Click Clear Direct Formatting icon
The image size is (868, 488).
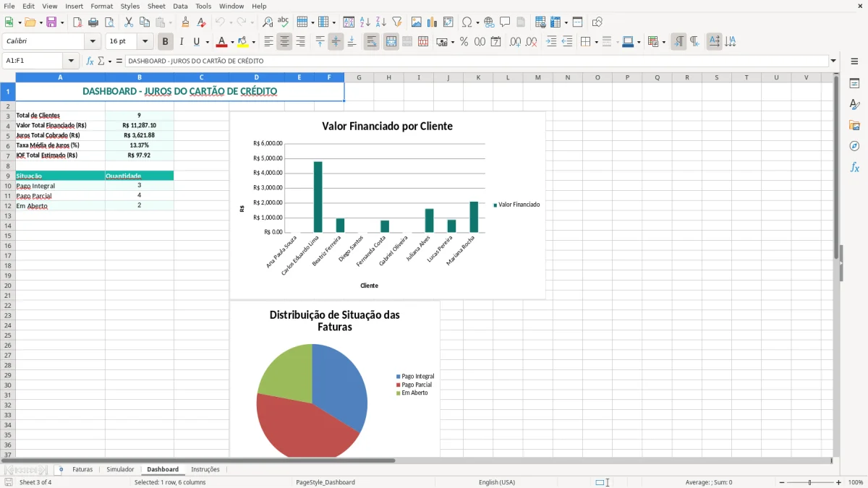coord(202,22)
